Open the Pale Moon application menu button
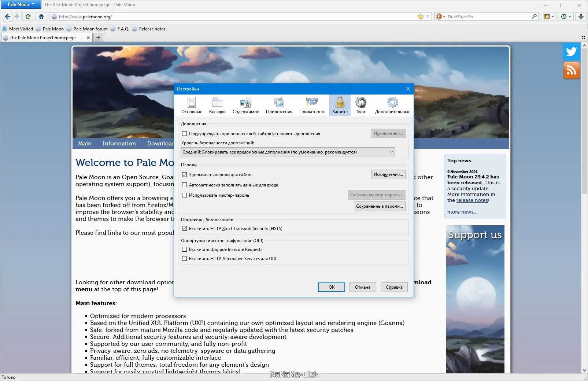The image size is (588, 381). pyautogui.click(x=21, y=4)
